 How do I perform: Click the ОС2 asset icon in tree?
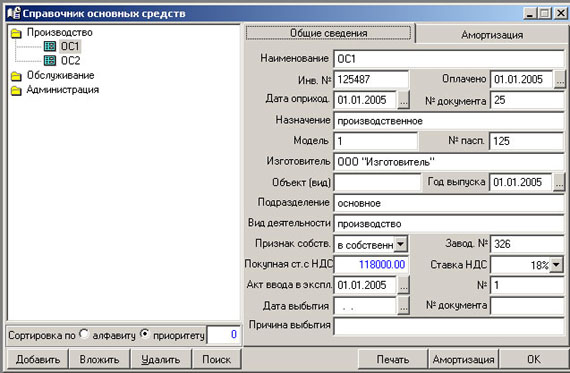[x=50, y=60]
